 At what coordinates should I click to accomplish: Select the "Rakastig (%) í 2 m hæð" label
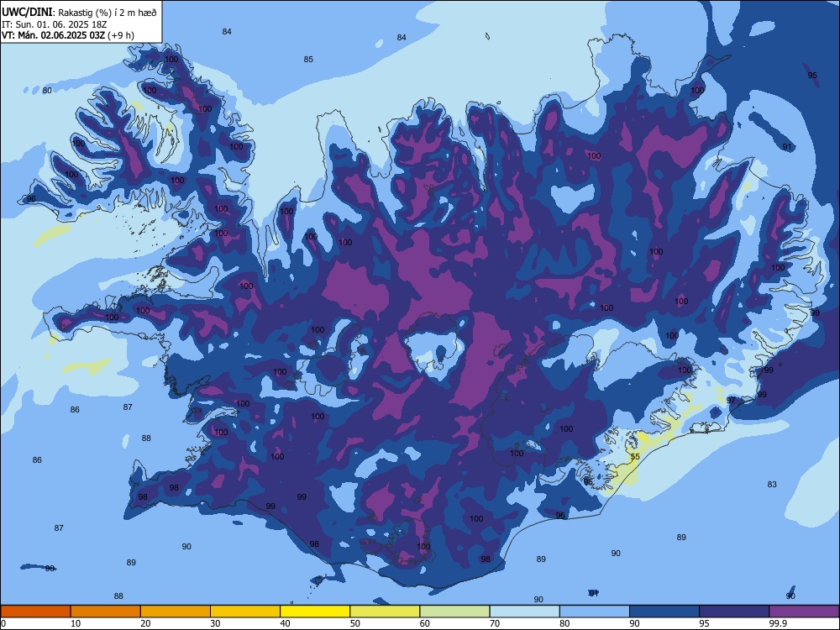(x=108, y=13)
